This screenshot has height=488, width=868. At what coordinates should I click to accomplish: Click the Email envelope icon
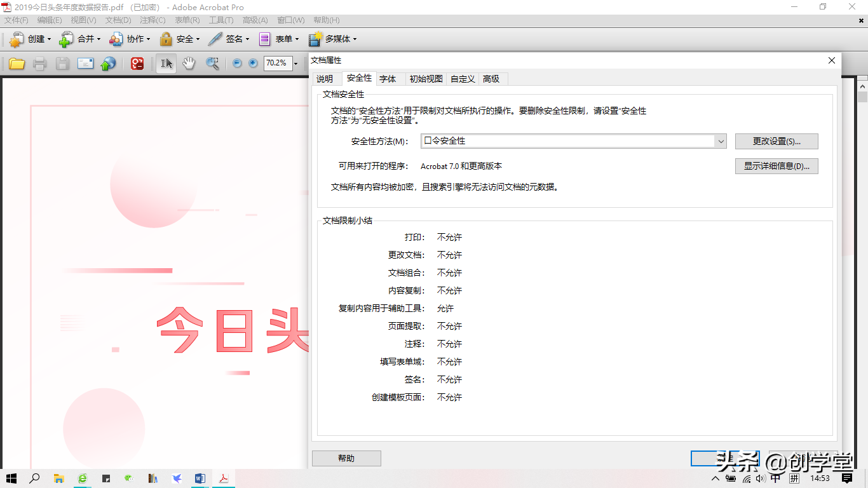pos(86,64)
